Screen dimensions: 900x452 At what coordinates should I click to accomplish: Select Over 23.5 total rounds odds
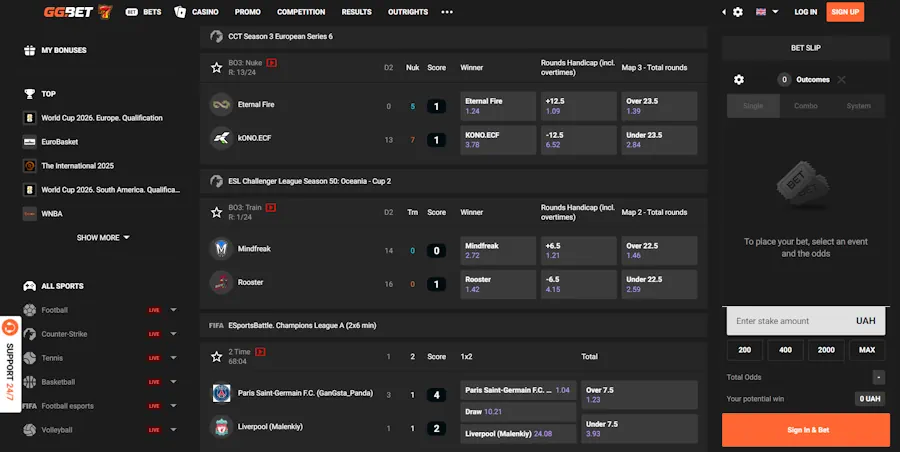(659, 106)
